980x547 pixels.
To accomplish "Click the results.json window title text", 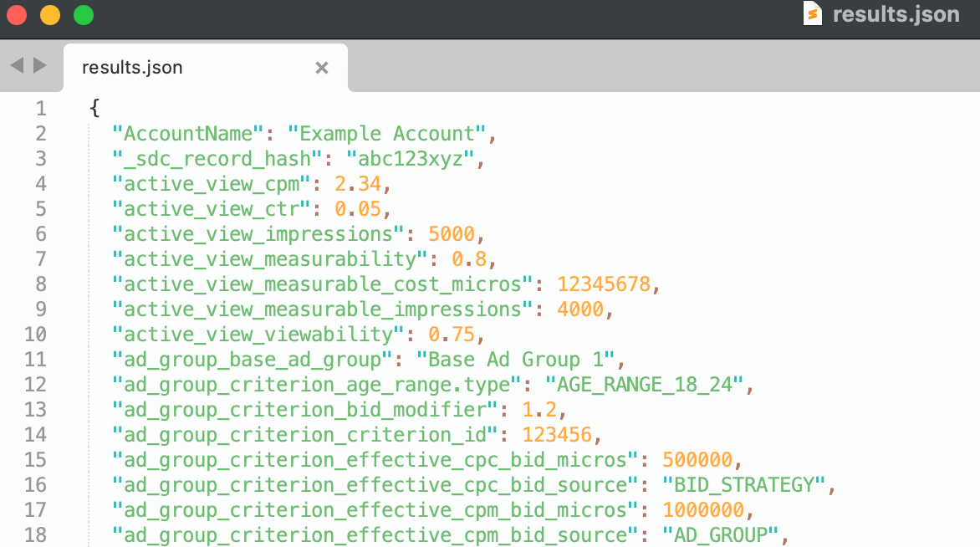I will (896, 14).
